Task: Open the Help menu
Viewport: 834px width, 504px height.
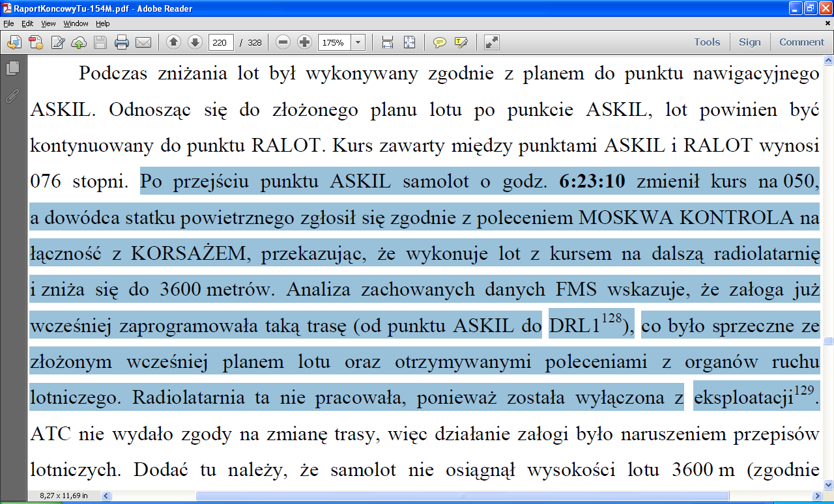Action: coord(103,23)
